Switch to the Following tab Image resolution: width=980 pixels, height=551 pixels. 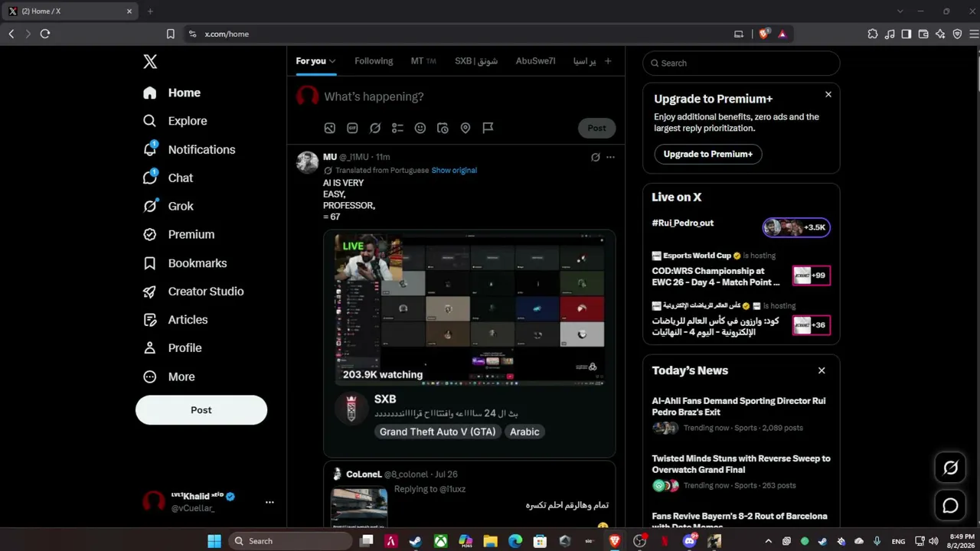[x=374, y=61]
